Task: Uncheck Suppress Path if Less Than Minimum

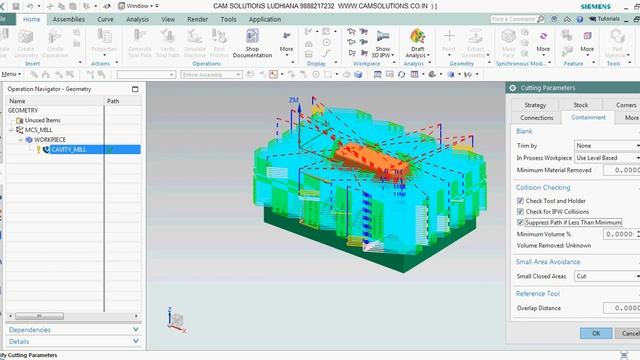Action: point(520,222)
